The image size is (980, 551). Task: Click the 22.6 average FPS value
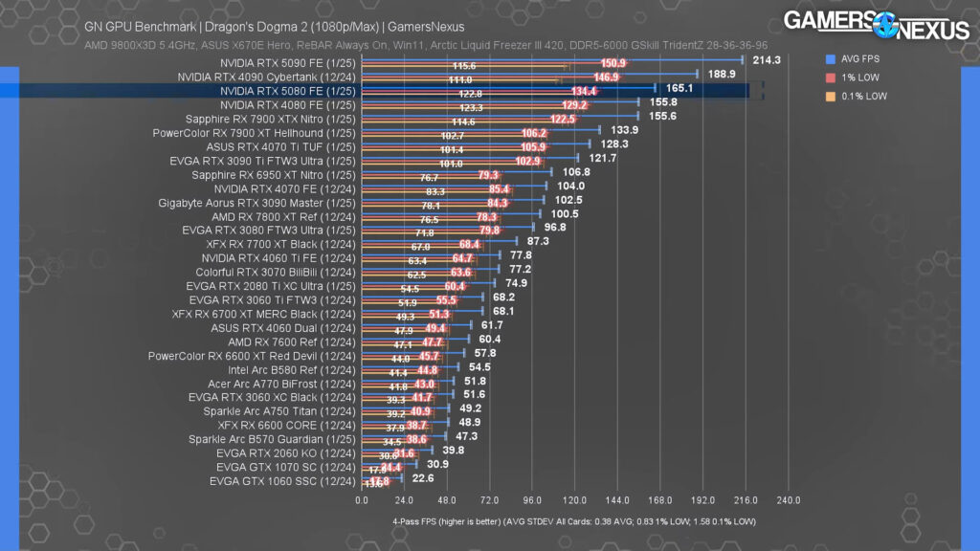(423, 478)
